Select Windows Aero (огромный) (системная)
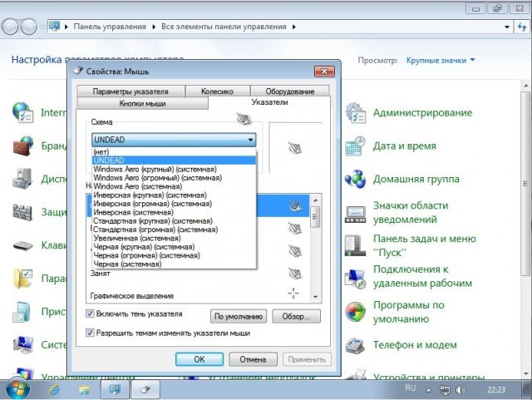This screenshot has width=532, height=400. pos(174,178)
